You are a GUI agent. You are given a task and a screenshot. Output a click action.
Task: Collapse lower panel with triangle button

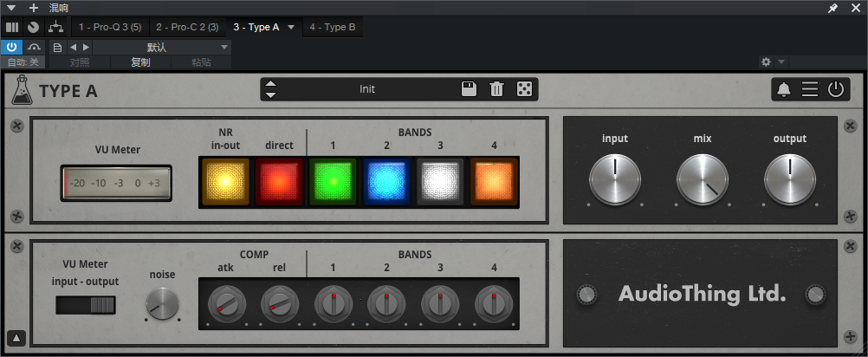pyautogui.click(x=16, y=338)
